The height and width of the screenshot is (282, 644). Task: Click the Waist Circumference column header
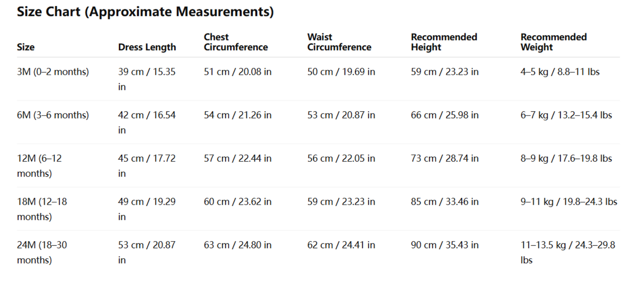(339, 42)
